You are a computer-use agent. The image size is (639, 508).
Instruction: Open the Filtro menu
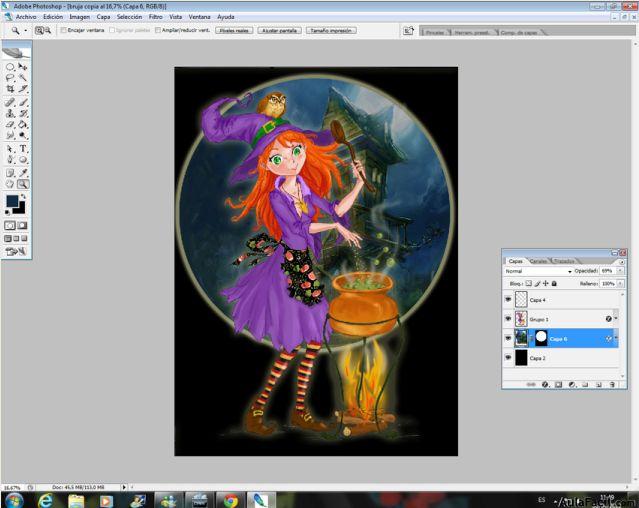coord(155,17)
